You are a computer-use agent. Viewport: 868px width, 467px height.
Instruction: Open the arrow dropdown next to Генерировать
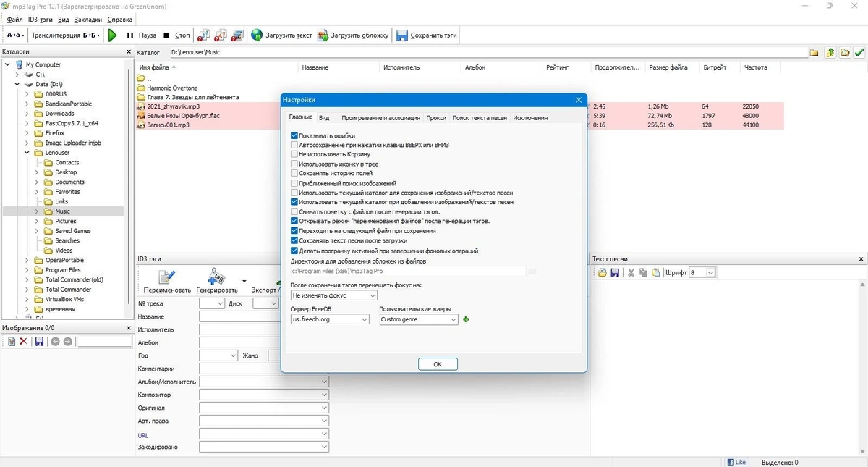[244, 281]
